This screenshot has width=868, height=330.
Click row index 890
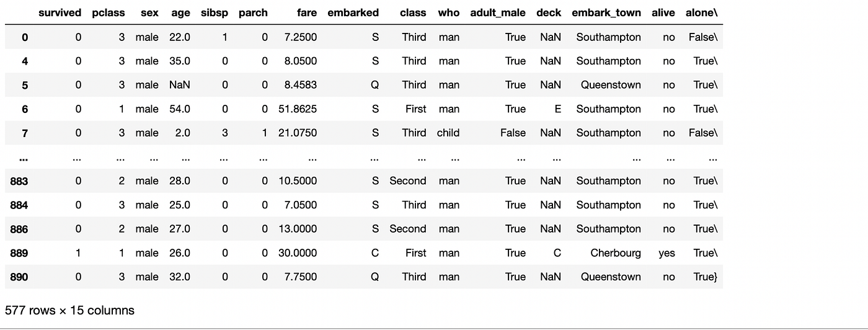19,277
